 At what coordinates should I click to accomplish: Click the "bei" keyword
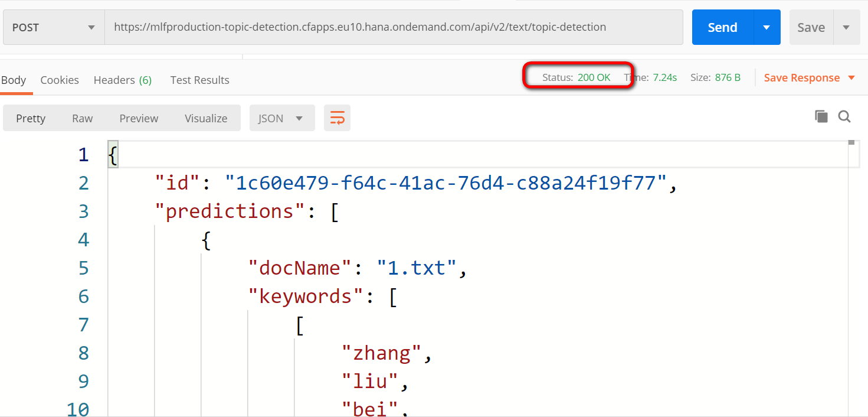point(370,408)
